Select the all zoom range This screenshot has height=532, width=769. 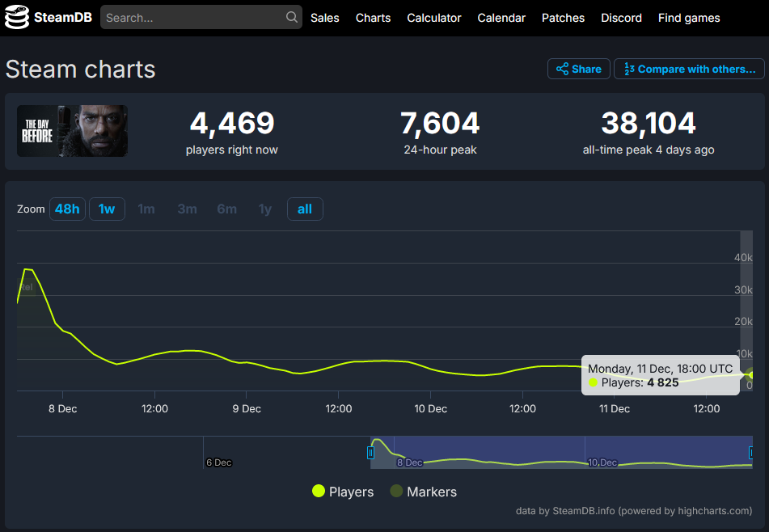pos(305,209)
